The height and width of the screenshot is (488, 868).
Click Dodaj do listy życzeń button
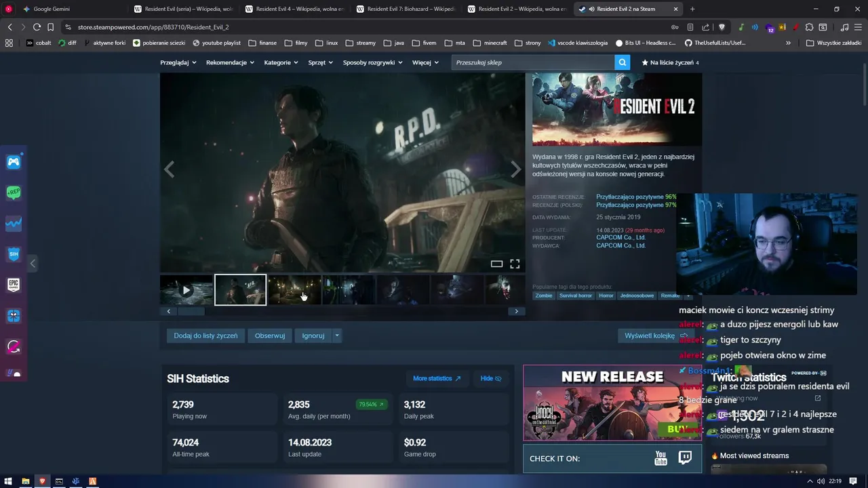point(205,335)
